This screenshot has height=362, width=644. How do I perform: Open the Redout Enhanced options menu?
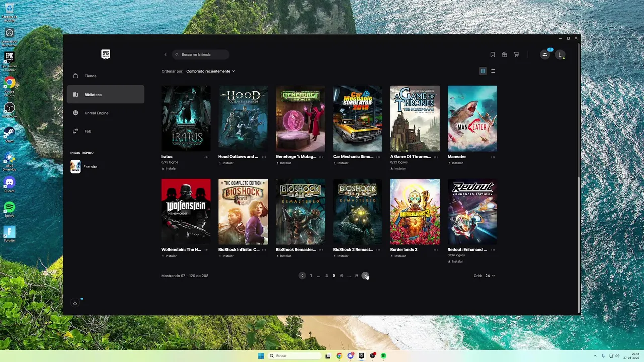point(493,250)
